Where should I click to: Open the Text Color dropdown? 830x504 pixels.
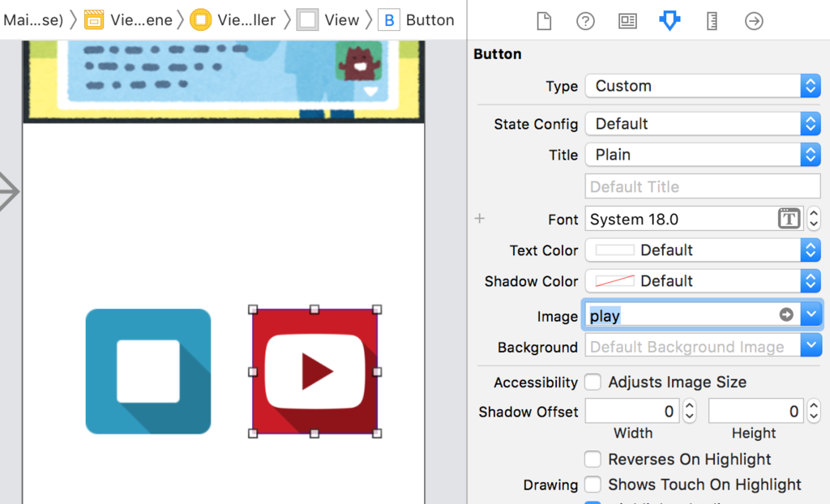click(x=703, y=250)
